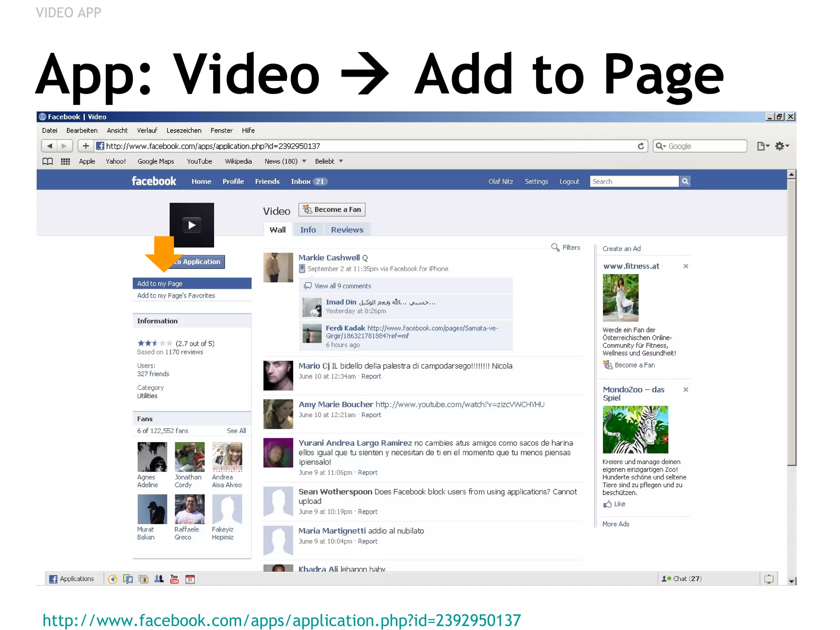Open the Wikipedia bookmark
Screen dimensions: 840x630
pyautogui.click(x=238, y=161)
